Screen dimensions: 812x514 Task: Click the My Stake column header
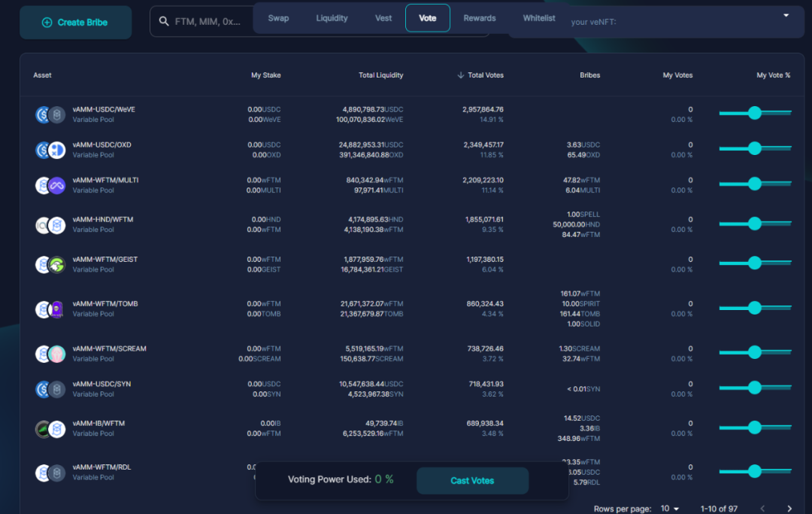click(x=265, y=75)
